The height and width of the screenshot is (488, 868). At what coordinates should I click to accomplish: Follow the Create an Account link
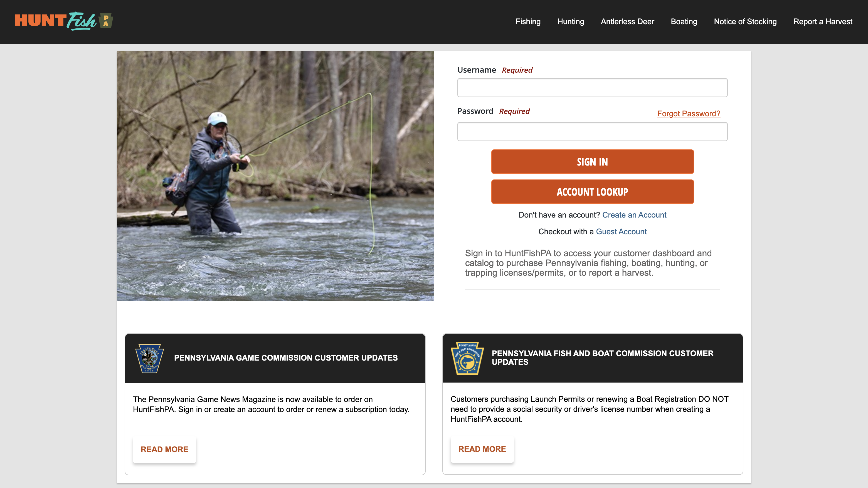click(x=634, y=215)
